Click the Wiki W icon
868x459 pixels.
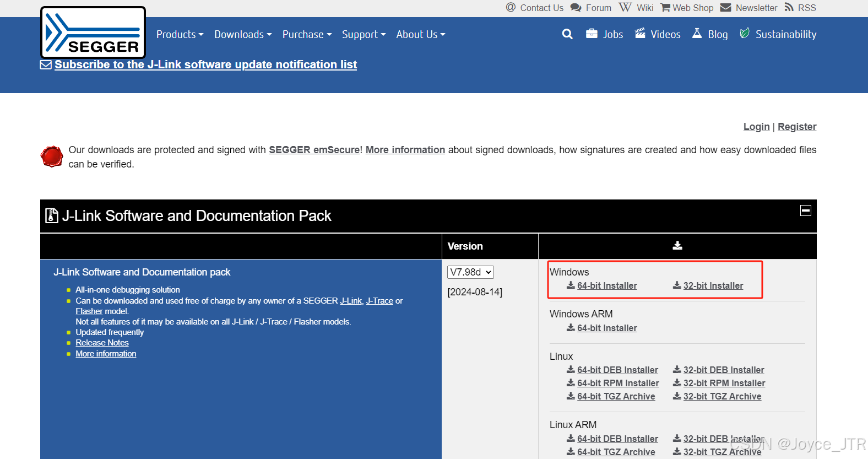[x=625, y=7]
